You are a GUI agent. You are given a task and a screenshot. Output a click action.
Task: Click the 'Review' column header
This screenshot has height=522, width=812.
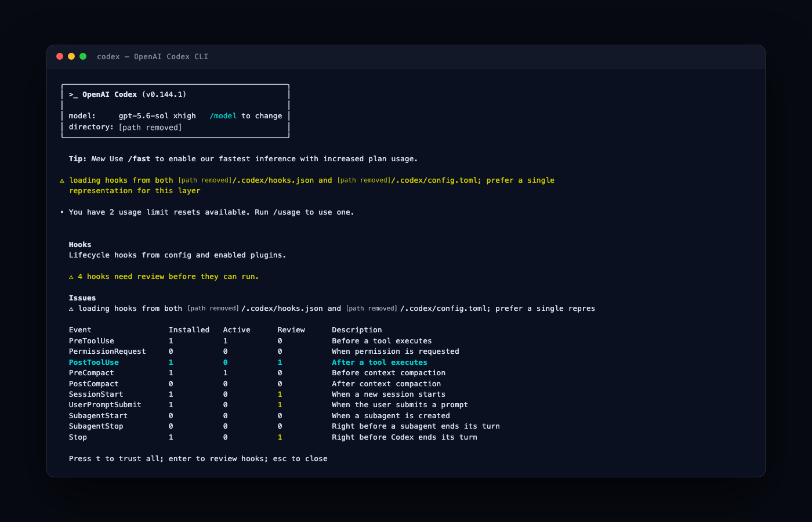coord(291,330)
